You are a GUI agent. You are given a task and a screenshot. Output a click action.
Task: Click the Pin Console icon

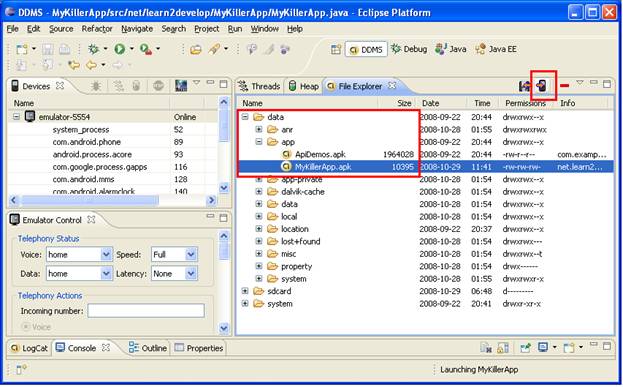pyautogui.click(x=525, y=348)
